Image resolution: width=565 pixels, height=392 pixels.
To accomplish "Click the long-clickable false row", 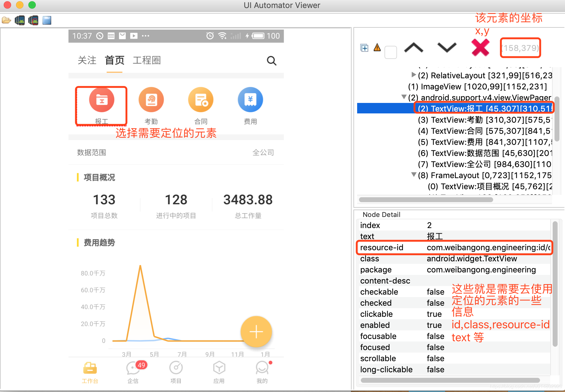I will (455, 370).
